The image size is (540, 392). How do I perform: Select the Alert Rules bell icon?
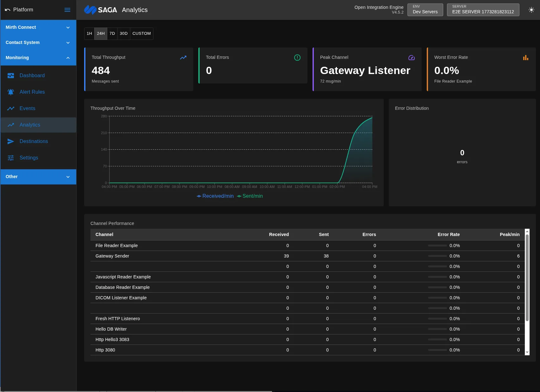[11, 92]
